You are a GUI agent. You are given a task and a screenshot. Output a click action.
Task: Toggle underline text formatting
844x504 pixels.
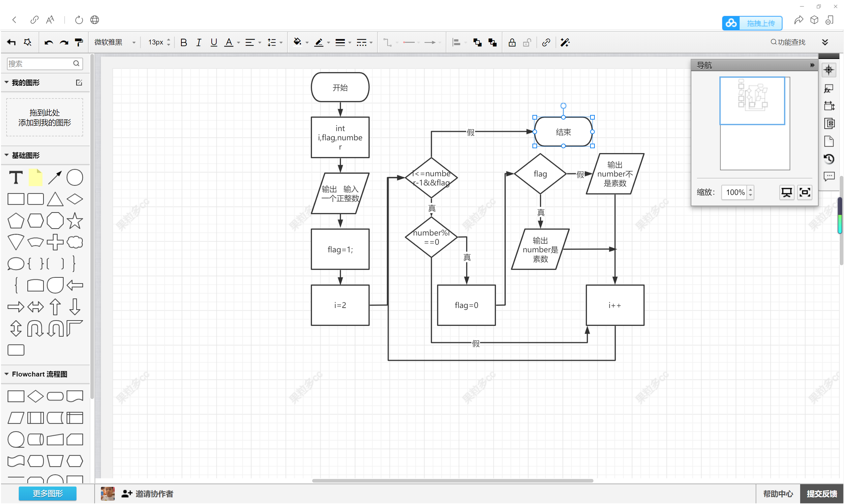(x=213, y=42)
